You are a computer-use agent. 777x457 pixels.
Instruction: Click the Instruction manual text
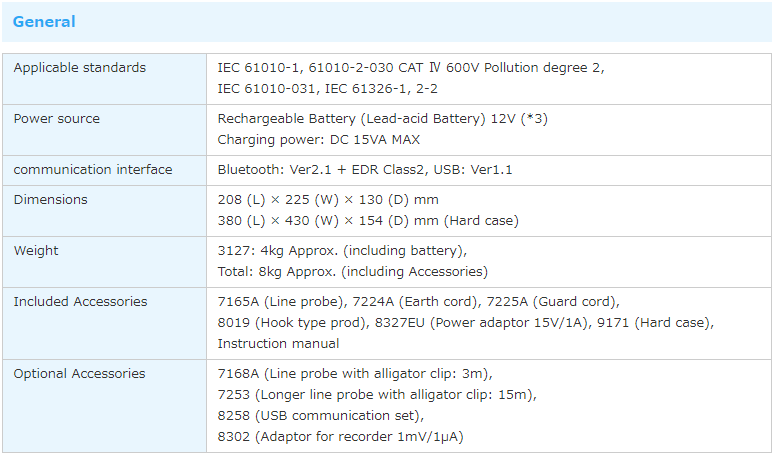pyautogui.click(x=278, y=344)
